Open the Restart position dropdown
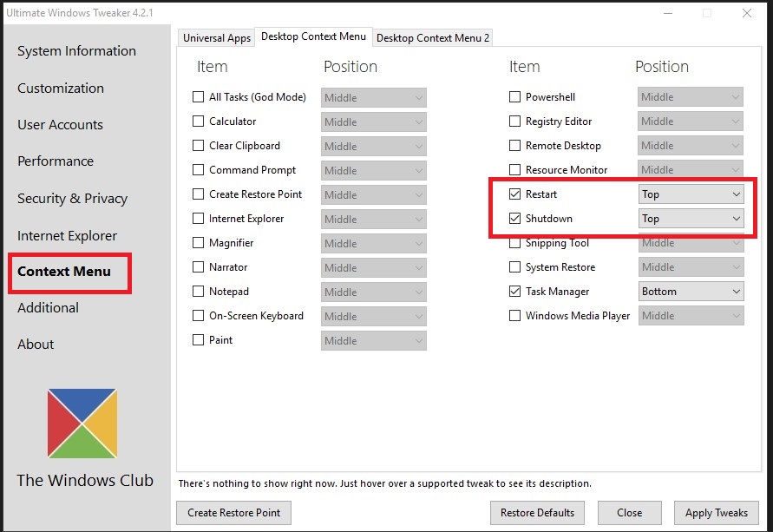Screen dimensions: 773x532 pos(691,194)
